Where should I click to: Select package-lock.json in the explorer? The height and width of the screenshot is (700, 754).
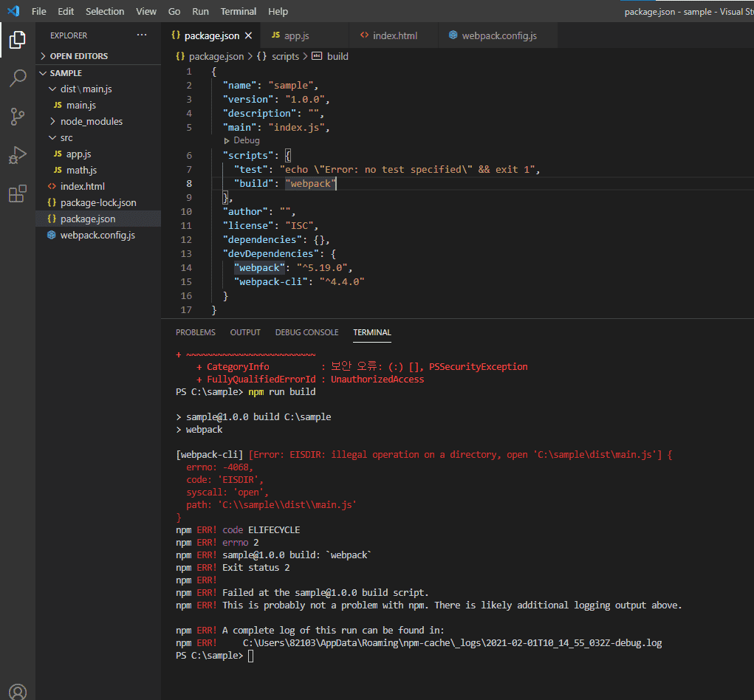[97, 202]
